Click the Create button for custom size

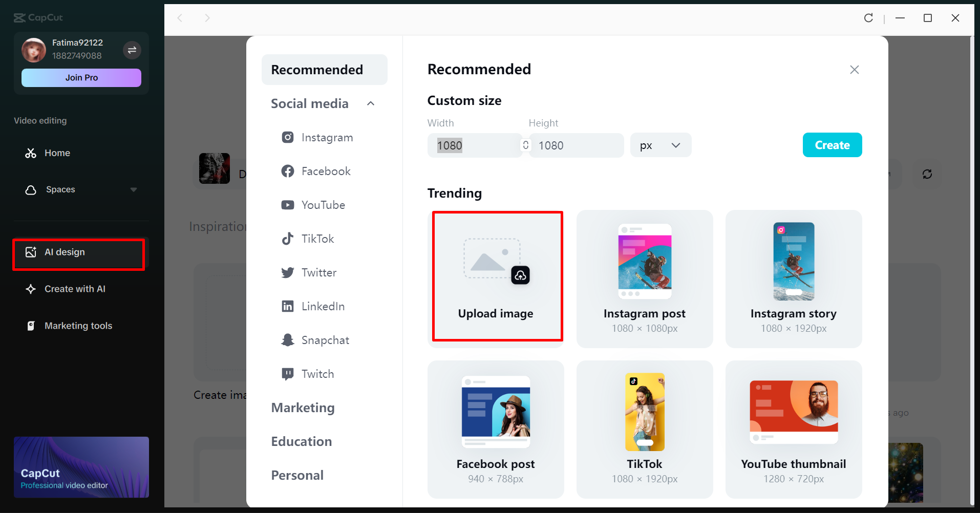832,145
